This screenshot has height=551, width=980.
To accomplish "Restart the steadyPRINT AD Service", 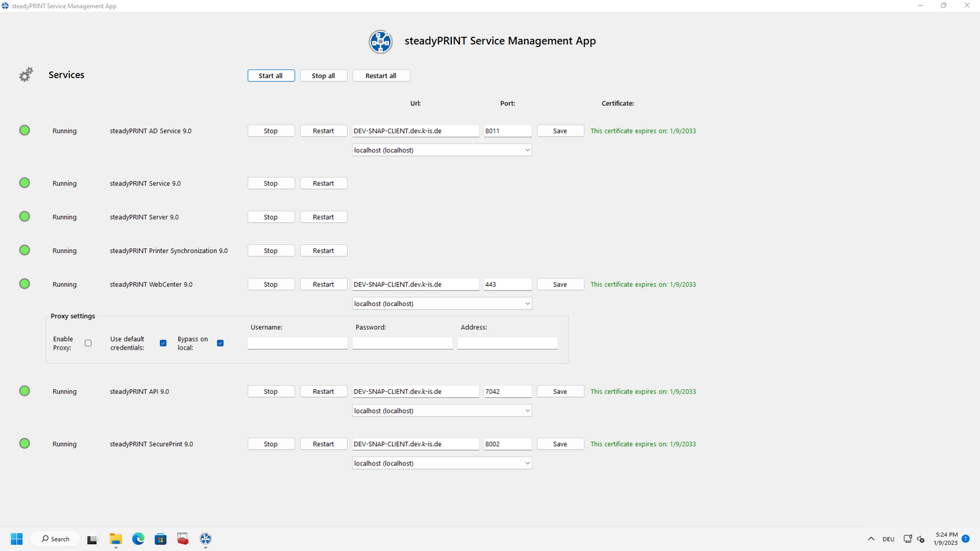I will tap(324, 131).
